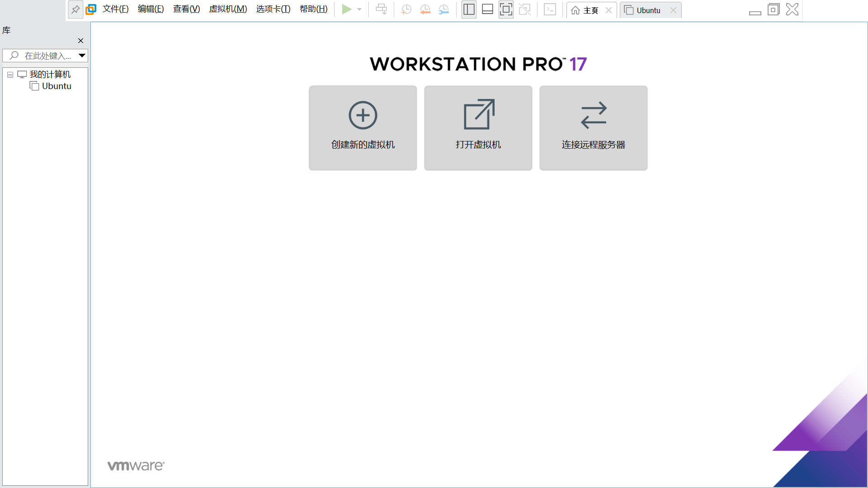Click the 创建新的虚拟机 tile
Screen dimensions: 868x488
click(x=363, y=128)
